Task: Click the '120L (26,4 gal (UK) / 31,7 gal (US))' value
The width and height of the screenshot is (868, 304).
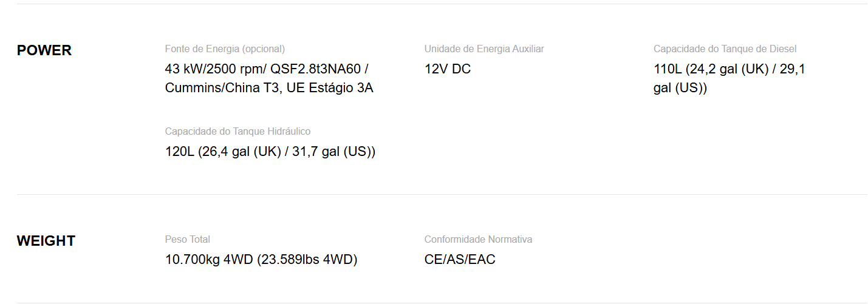Action: [270, 151]
